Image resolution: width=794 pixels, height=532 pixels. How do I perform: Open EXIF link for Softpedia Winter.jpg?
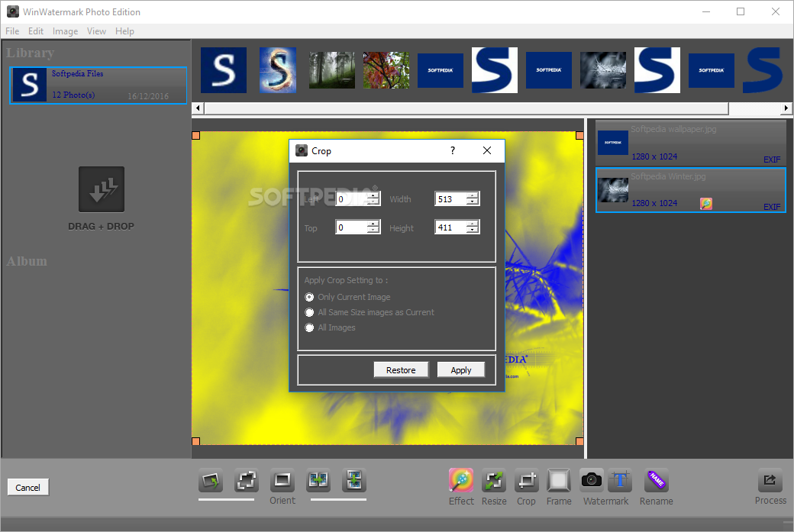point(772,207)
